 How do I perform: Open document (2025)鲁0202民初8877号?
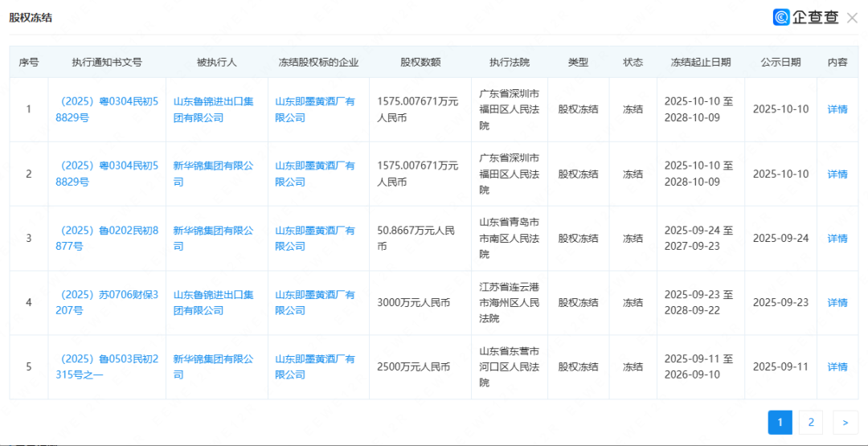107,239
